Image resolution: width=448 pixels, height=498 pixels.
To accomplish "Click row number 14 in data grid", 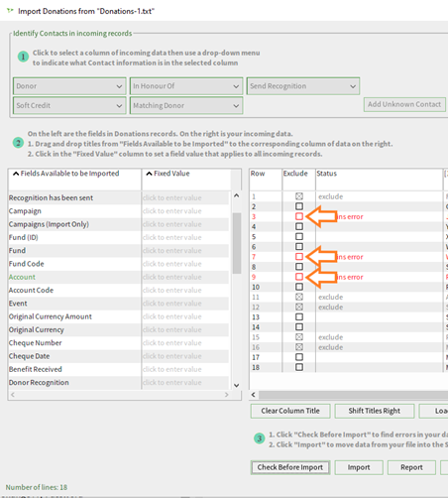I will click(256, 327).
